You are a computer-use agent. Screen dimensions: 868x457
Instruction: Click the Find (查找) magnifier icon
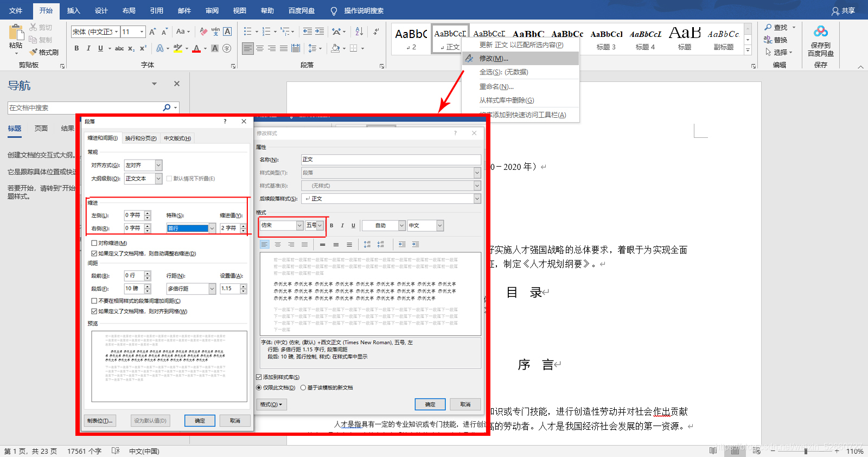click(768, 27)
